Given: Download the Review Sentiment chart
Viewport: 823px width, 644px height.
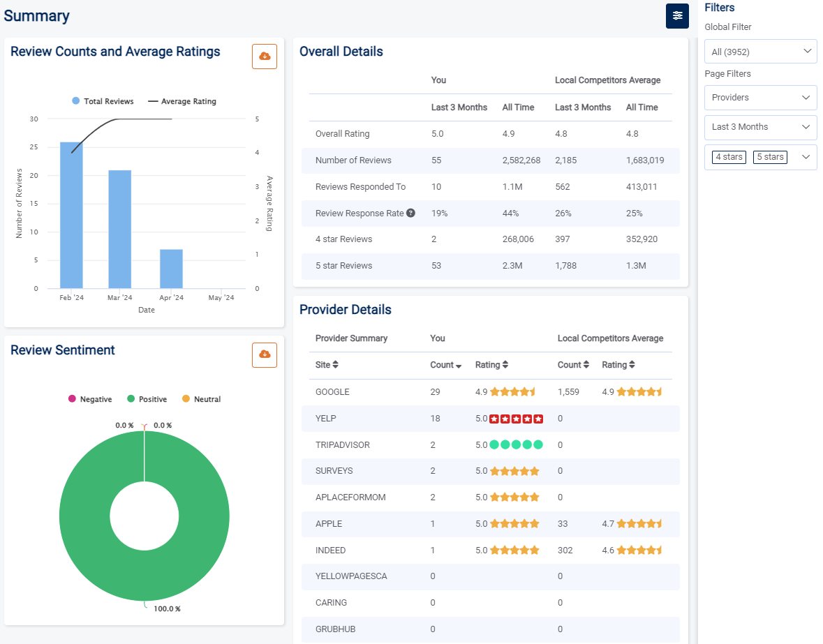Looking at the screenshot, I should (x=265, y=355).
